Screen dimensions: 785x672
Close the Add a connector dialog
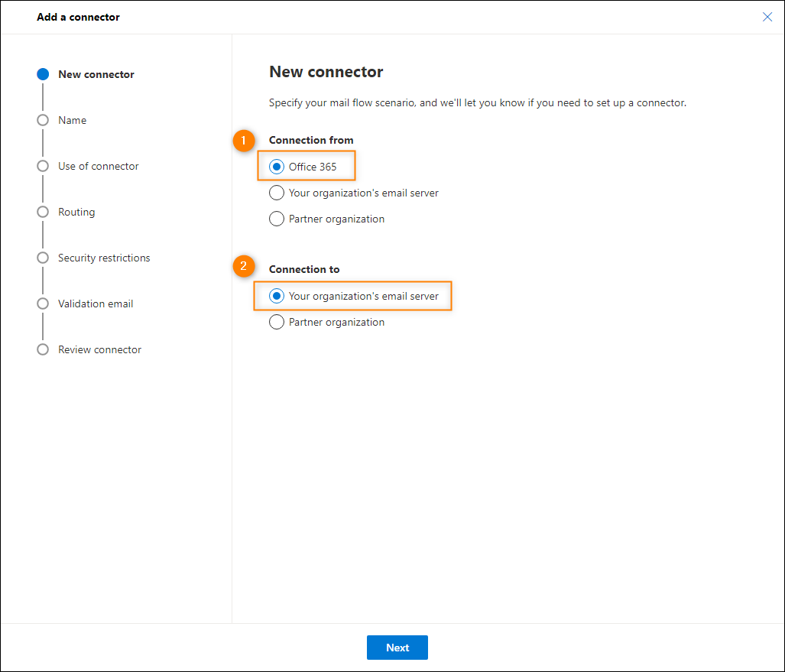point(767,17)
